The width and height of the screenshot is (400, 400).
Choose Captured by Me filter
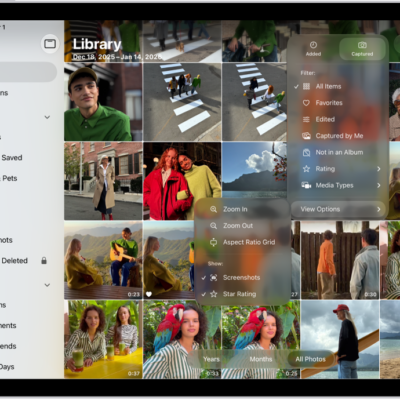[337, 136]
